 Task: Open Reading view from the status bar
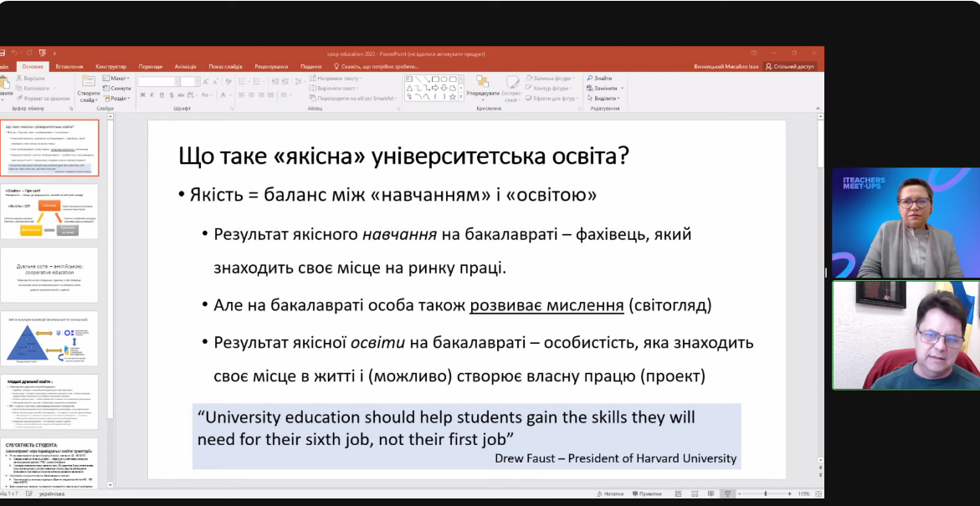[711, 493]
